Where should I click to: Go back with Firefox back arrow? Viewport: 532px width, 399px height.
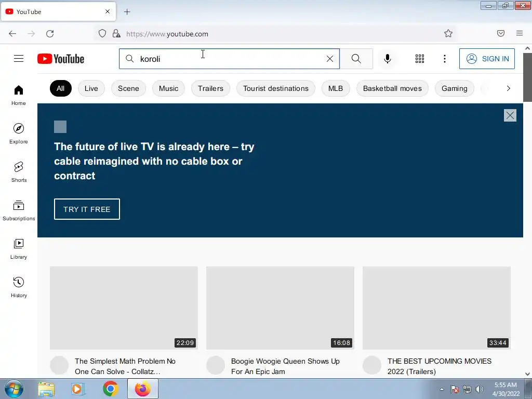12,34
